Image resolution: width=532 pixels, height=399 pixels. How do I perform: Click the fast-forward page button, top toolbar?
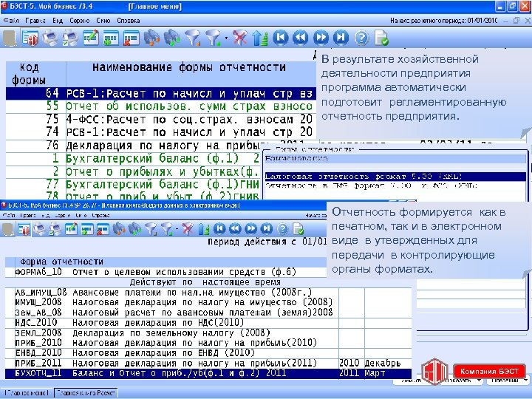[x=321, y=38]
